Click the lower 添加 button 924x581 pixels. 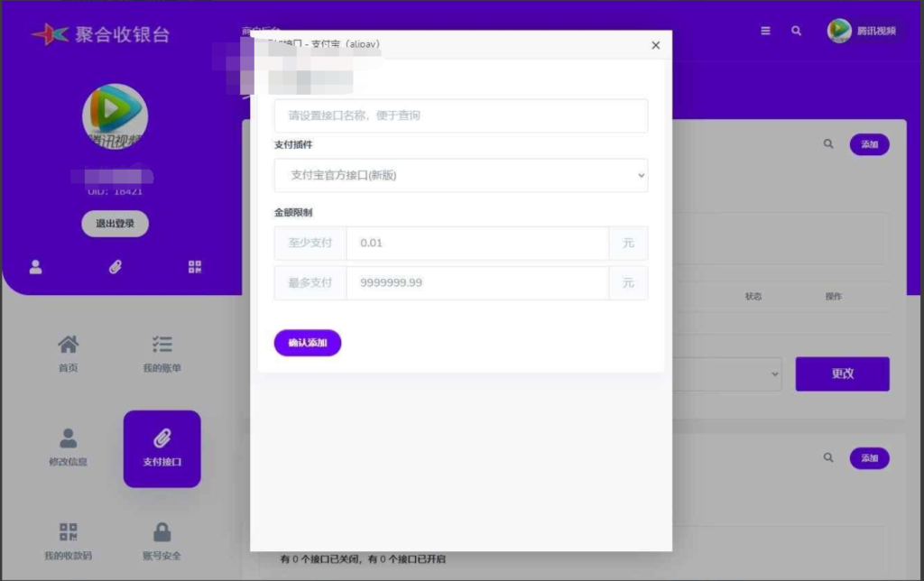(x=868, y=458)
